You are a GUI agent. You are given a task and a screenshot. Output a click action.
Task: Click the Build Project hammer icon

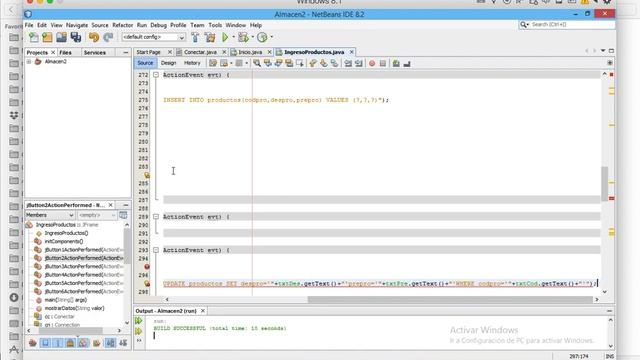(195, 37)
